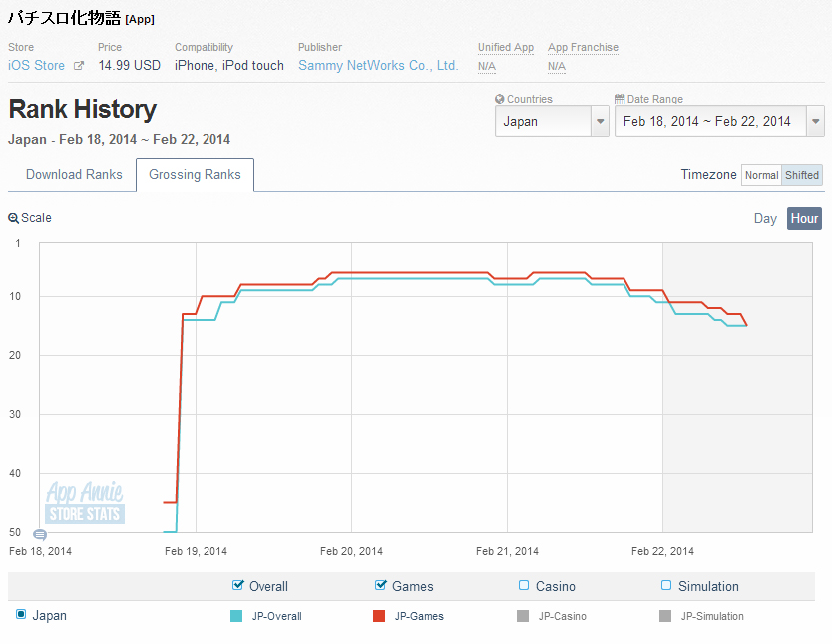This screenshot has height=644, width=832.
Task: Click the Scale magnifier icon
Action: pyautogui.click(x=13, y=218)
